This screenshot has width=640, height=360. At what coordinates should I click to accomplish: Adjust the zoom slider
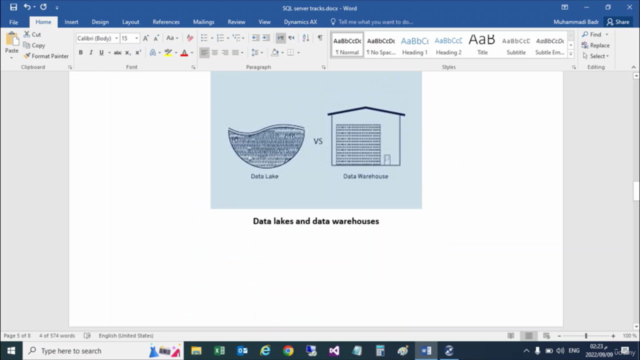[586, 336]
